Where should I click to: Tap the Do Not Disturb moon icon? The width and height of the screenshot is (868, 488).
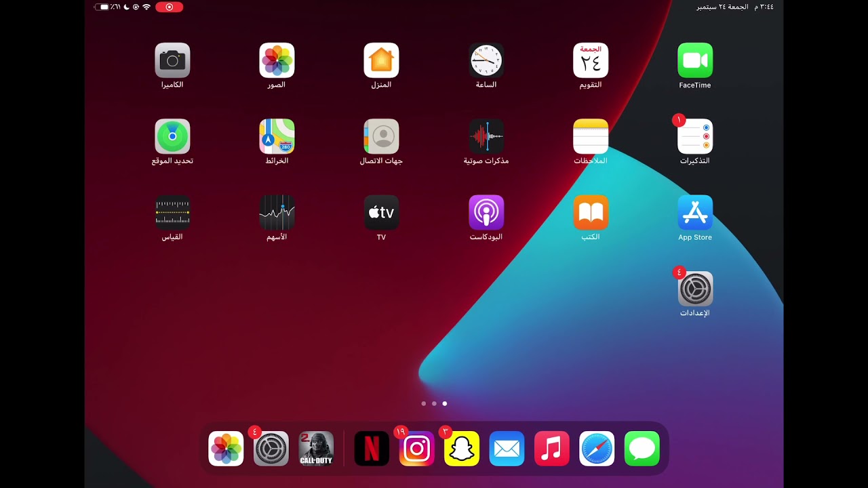click(x=126, y=7)
